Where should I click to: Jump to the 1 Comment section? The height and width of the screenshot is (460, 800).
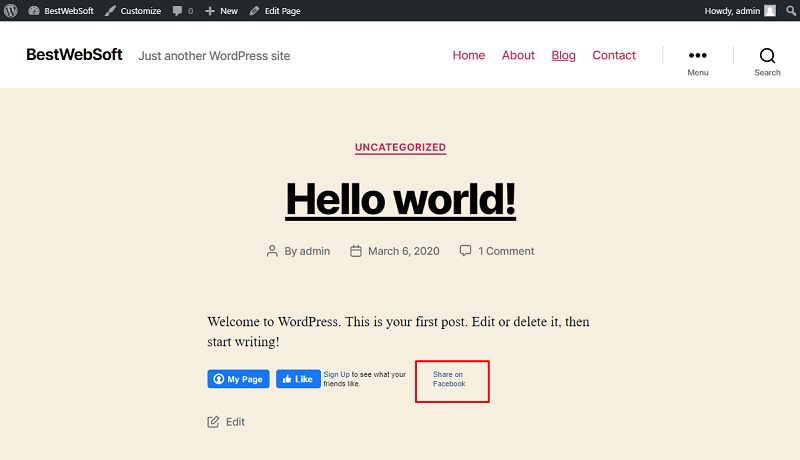click(506, 251)
